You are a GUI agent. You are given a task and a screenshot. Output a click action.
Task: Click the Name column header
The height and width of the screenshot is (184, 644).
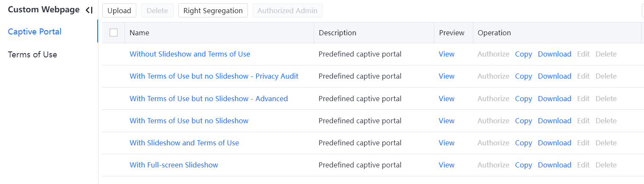point(139,33)
